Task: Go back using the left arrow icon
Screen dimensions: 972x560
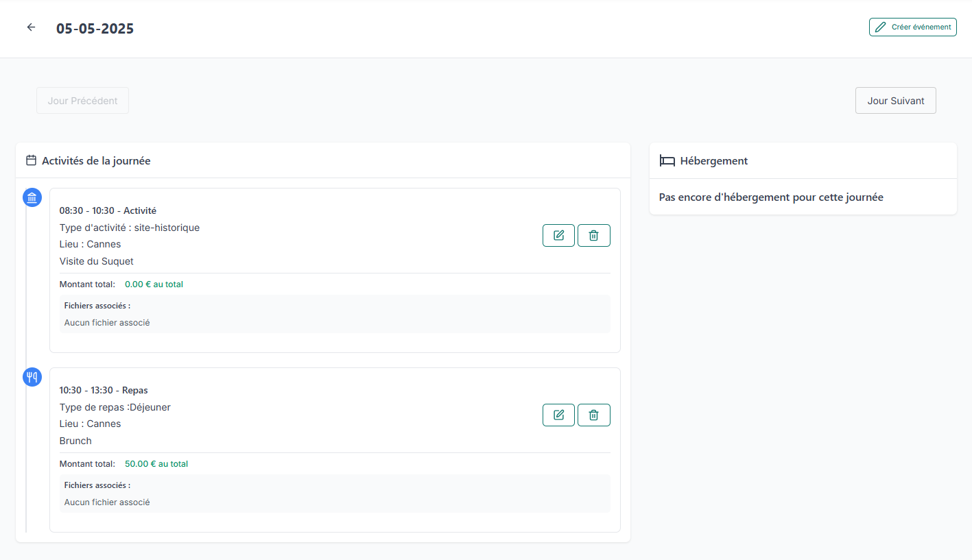Action: pos(31,27)
